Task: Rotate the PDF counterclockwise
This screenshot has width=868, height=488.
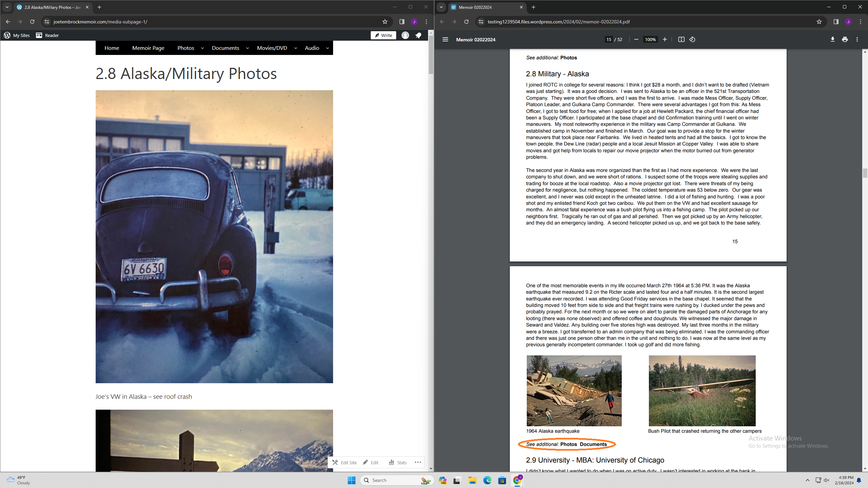Action: pyautogui.click(x=692, y=39)
